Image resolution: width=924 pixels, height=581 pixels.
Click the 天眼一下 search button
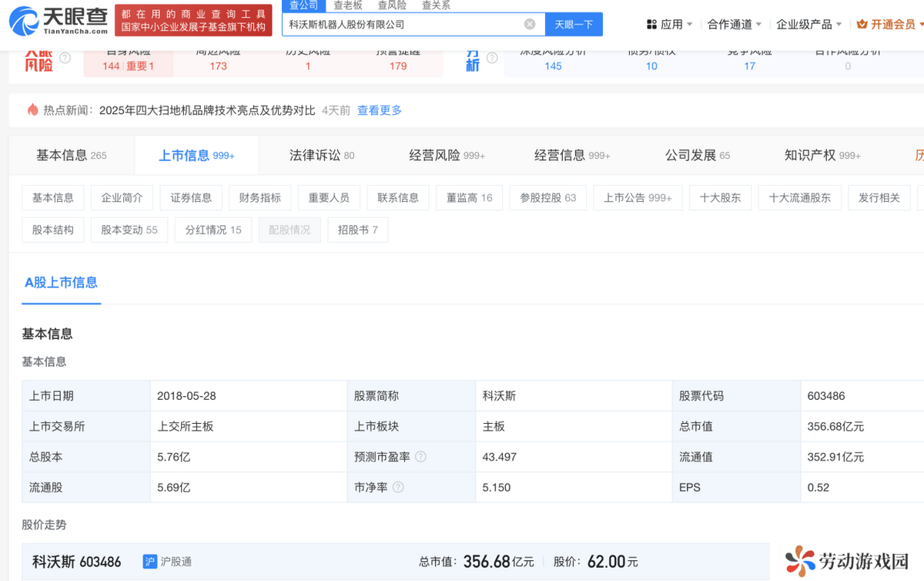coord(574,24)
